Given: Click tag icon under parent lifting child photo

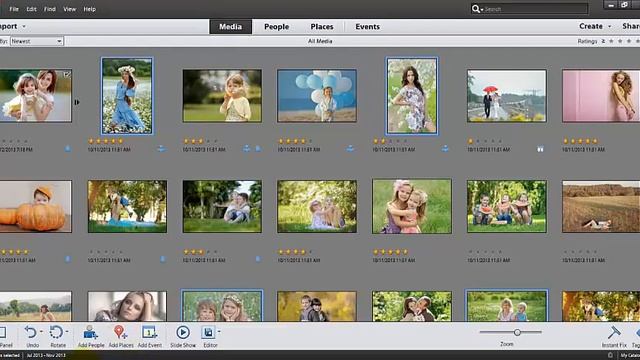Looking at the screenshot, I should point(162,259).
